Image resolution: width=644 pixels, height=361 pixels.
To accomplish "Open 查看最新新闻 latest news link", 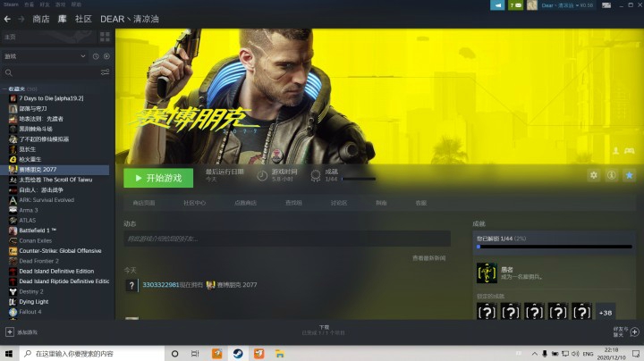I will 428,258.
